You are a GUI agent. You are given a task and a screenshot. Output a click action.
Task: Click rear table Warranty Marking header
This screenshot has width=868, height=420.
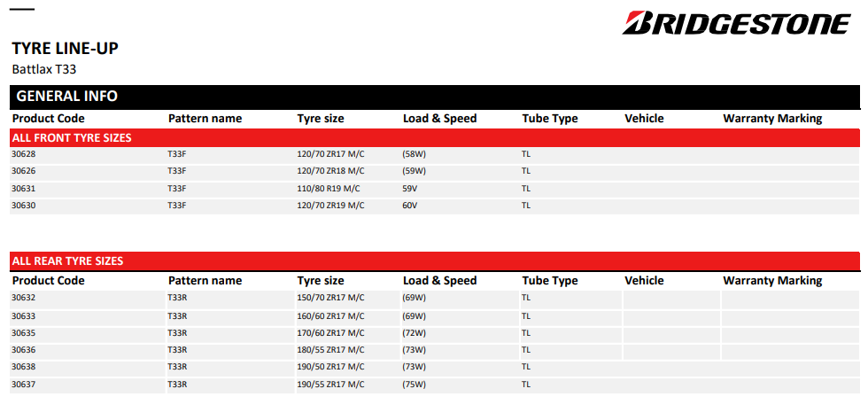tap(772, 280)
